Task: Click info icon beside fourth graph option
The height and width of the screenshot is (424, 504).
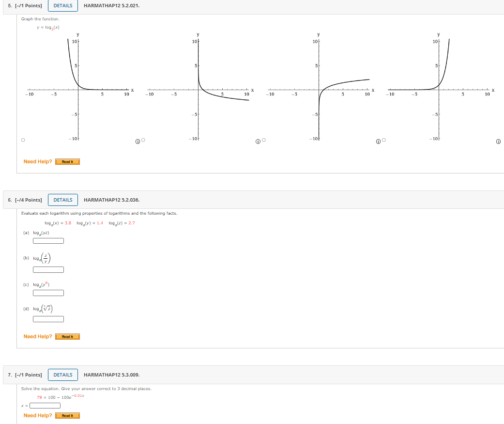Action: (x=498, y=141)
